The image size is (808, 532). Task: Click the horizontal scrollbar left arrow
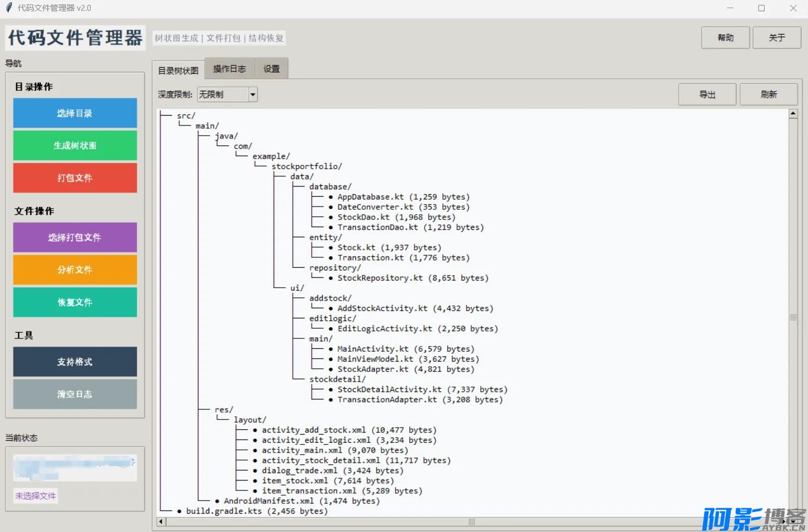tap(161, 522)
